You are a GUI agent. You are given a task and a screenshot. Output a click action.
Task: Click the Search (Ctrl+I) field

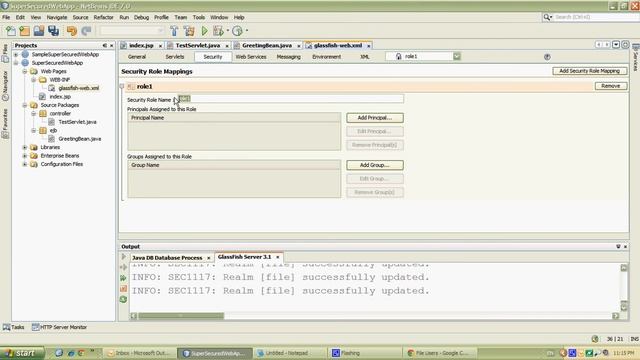tap(596, 17)
